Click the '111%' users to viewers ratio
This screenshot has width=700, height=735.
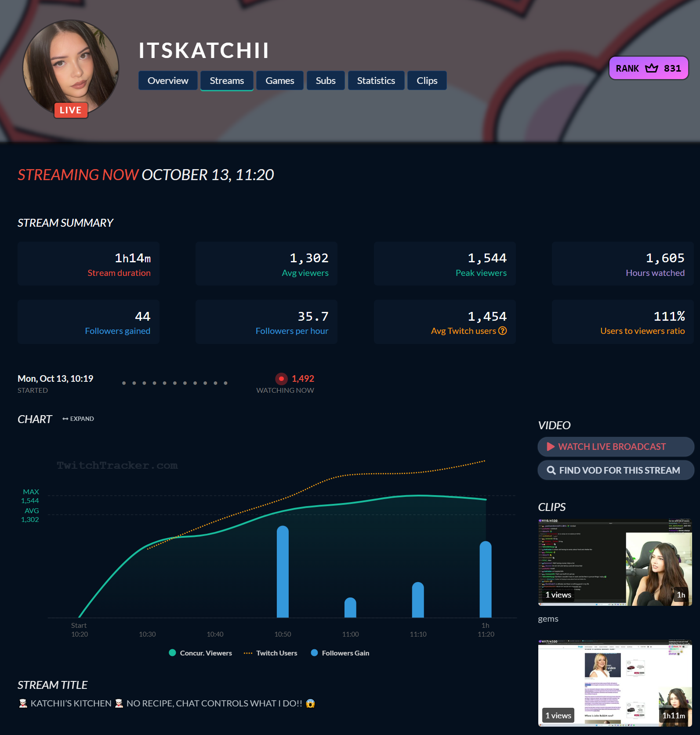click(x=669, y=316)
